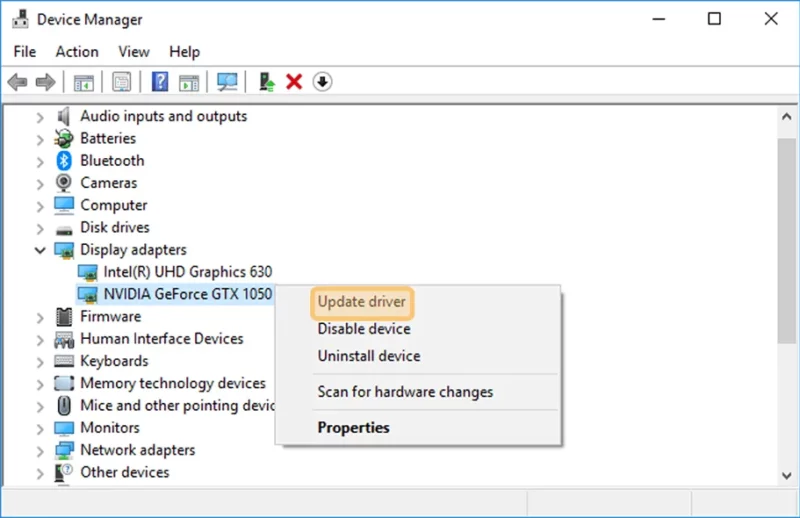Click the Device Manager title bar icon
This screenshot has width=800, height=518.
point(20,19)
